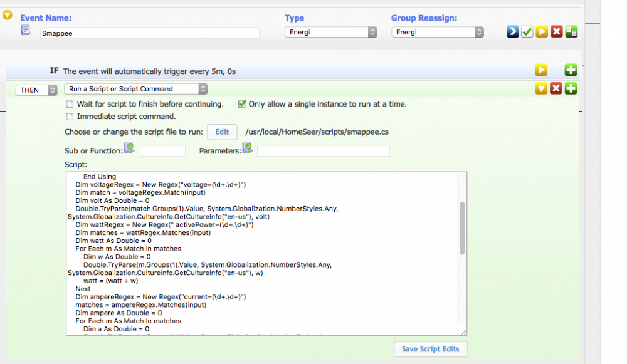Click the blue arrow icon in event header
627x364 pixels.
click(513, 32)
